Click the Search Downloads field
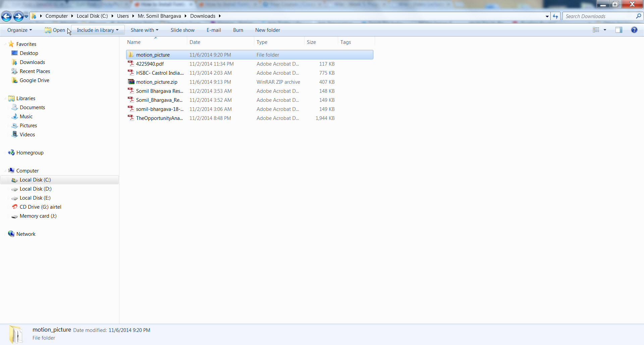Viewport: 644px width, 345px height. pyautogui.click(x=599, y=16)
